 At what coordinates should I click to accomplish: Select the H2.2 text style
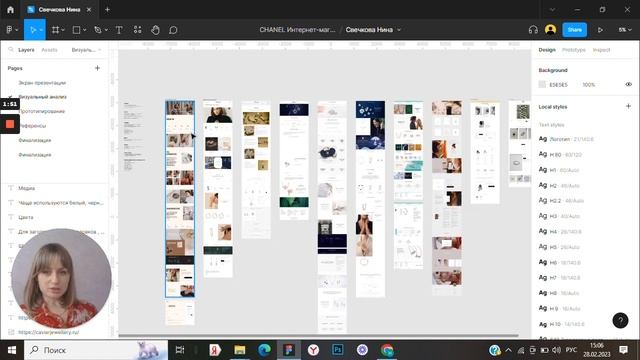click(561, 200)
